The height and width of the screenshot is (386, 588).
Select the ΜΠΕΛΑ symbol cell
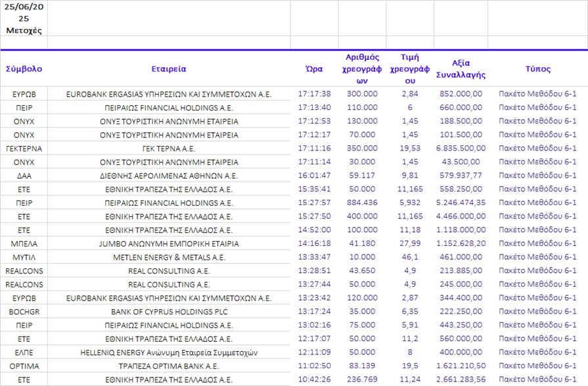[24, 243]
